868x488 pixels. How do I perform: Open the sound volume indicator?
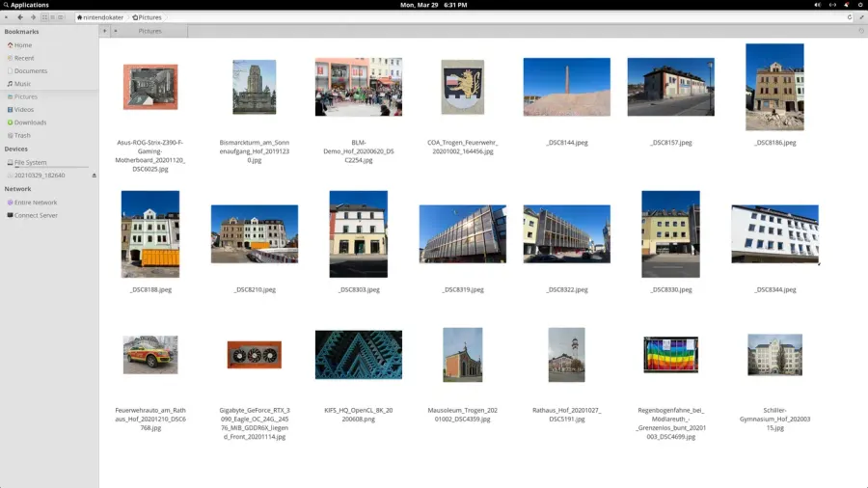pos(818,5)
